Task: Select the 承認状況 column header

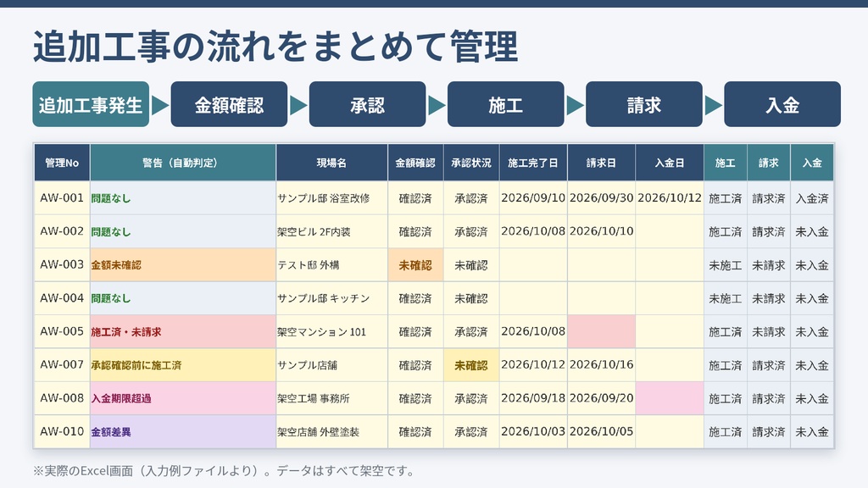Action: pyautogui.click(x=471, y=163)
